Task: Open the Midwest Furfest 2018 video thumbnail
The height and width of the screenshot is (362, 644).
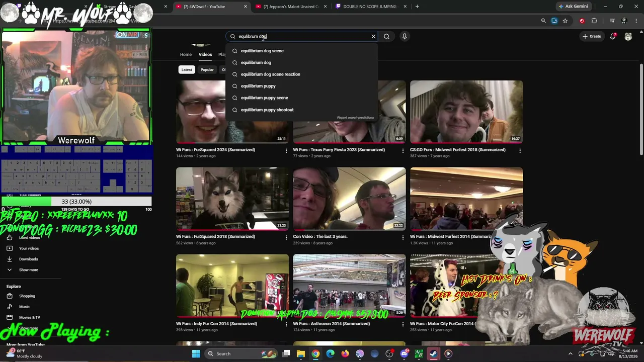Action: click(466, 112)
